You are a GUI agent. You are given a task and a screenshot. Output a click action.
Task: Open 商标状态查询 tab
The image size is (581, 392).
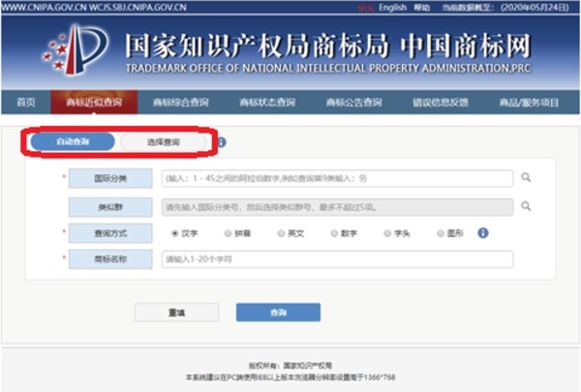point(267,103)
